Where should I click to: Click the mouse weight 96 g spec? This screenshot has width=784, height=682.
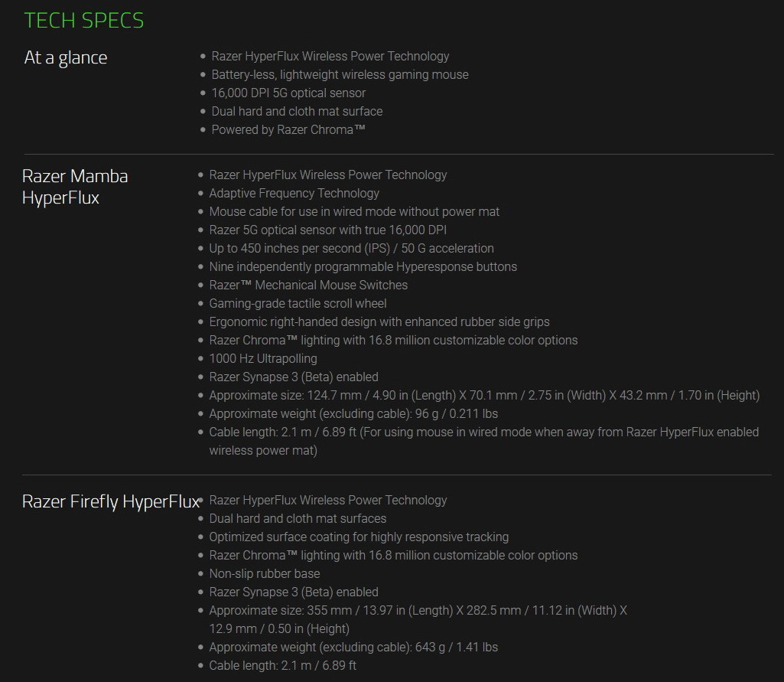(353, 414)
